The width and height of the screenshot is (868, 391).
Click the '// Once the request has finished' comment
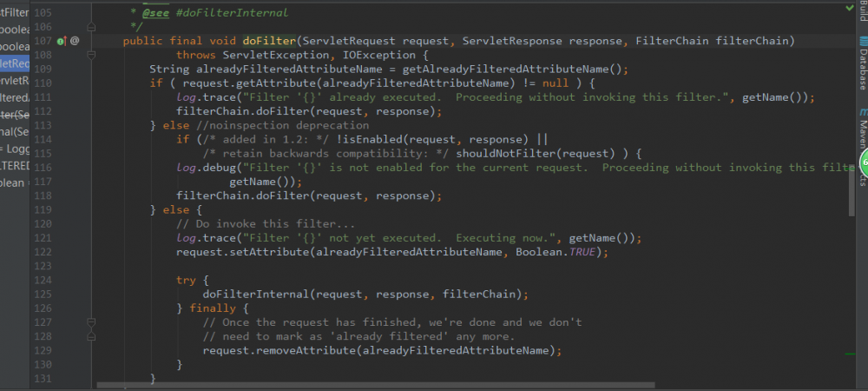[x=392, y=322]
